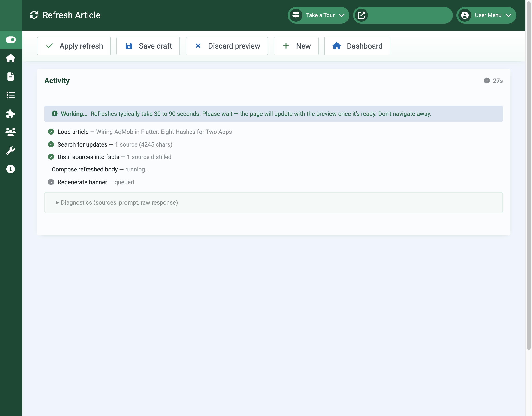This screenshot has height=416, width=532.
Task: Open the puzzle piece extensions icon
Action: 11,114
